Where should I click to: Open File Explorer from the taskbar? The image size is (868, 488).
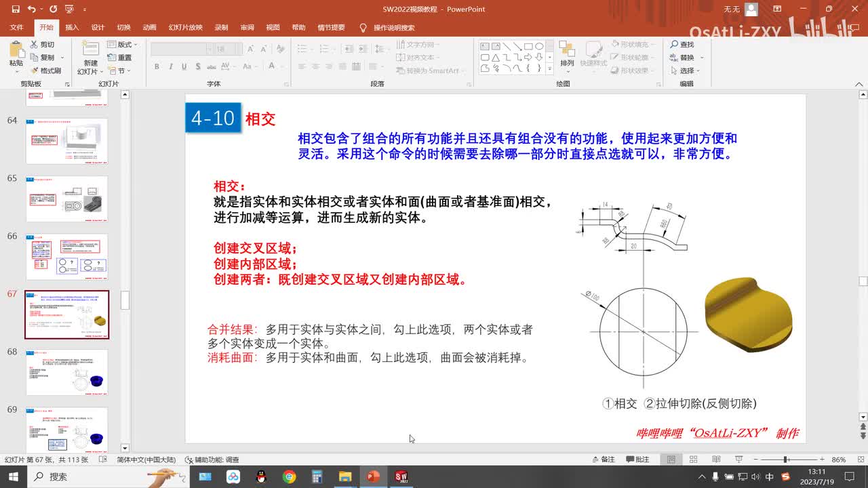pyautogui.click(x=345, y=476)
